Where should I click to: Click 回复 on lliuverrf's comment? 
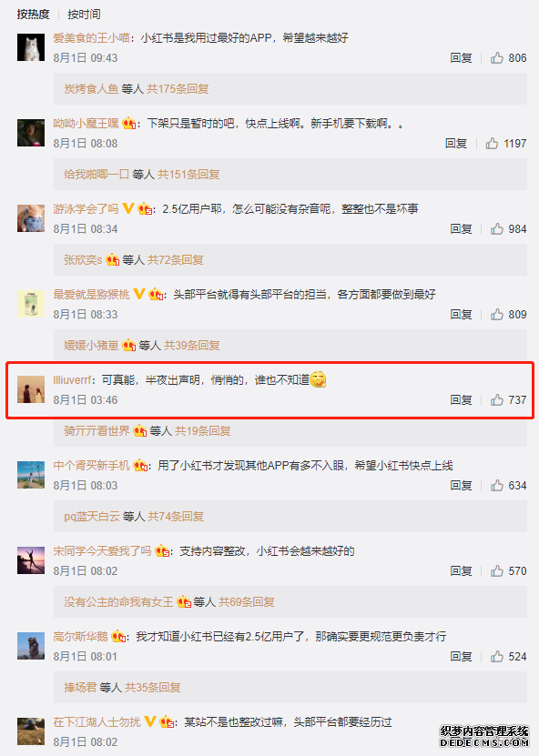click(461, 399)
